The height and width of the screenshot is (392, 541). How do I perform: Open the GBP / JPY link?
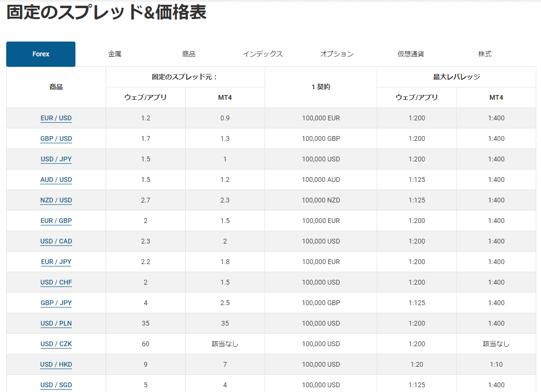pyautogui.click(x=56, y=303)
